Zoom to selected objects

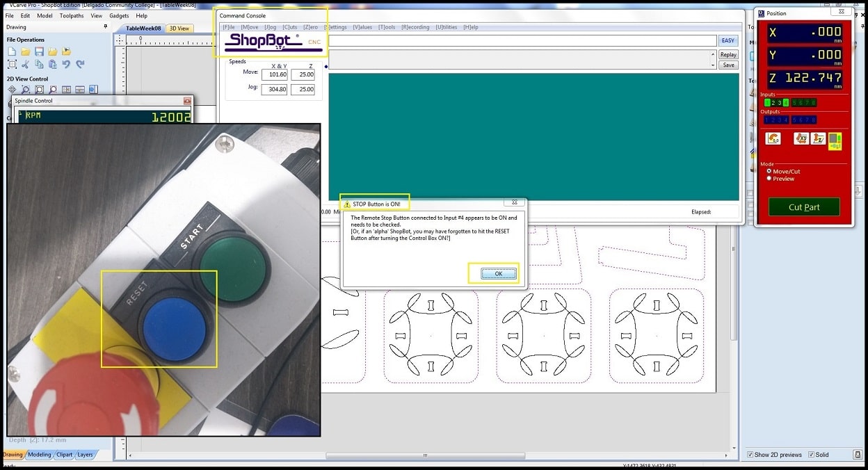(x=52, y=90)
